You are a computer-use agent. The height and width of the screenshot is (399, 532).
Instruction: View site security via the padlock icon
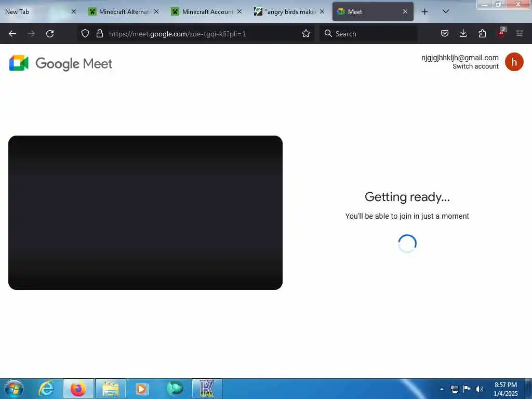[99, 33]
